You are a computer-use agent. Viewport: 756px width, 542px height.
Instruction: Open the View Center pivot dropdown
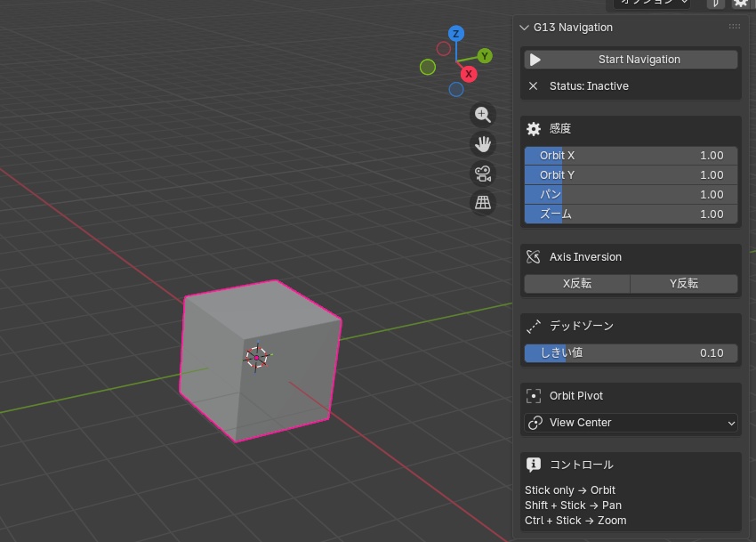(631, 422)
